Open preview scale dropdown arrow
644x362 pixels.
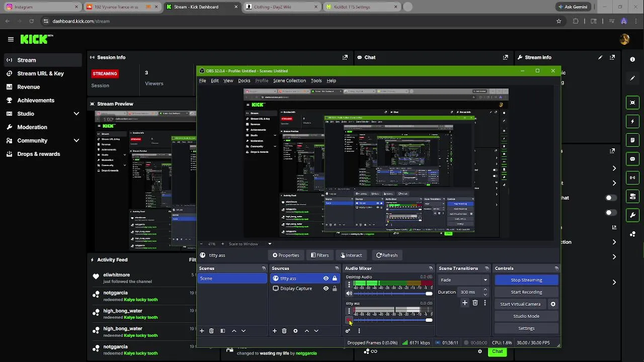[270, 244]
